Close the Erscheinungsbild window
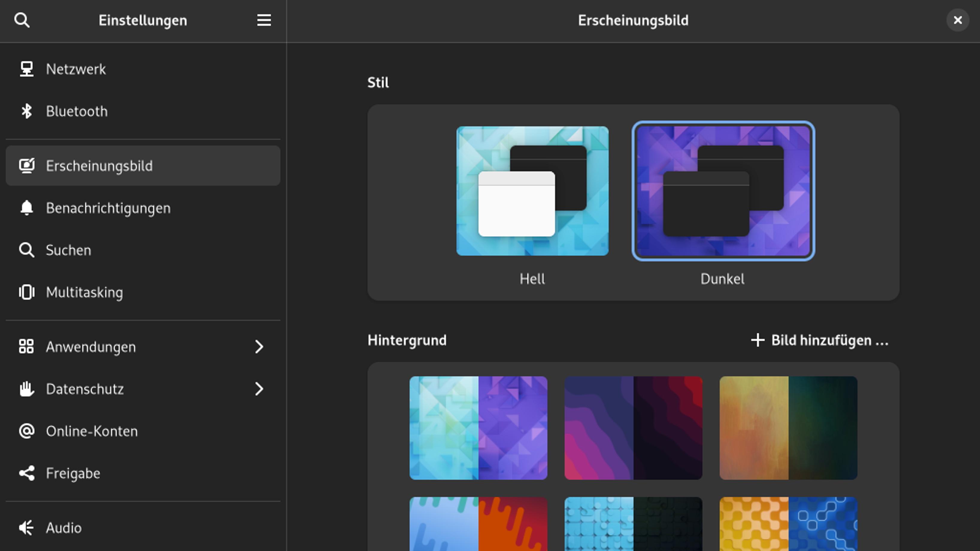 click(958, 20)
